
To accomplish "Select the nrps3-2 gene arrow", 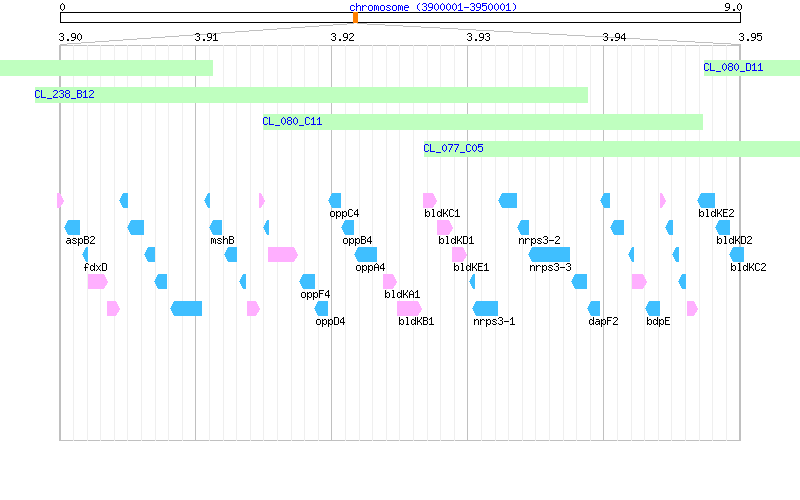I will click(523, 228).
